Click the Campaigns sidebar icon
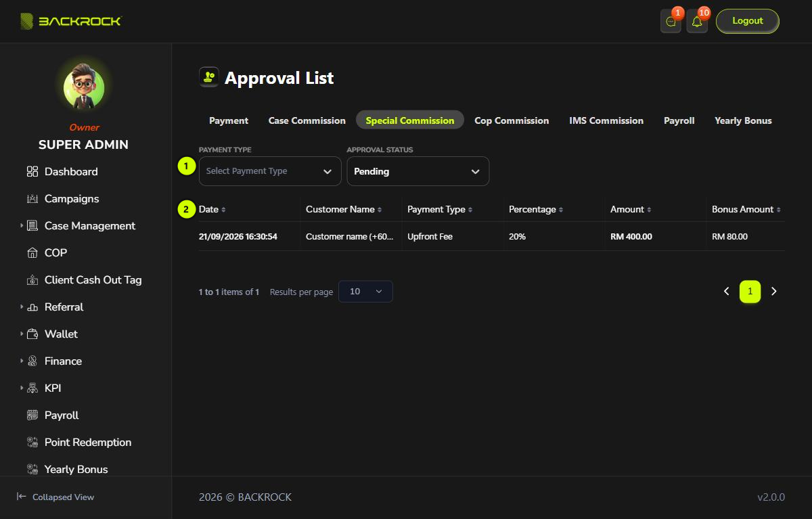Viewport: 812px width, 519px height. (x=32, y=199)
